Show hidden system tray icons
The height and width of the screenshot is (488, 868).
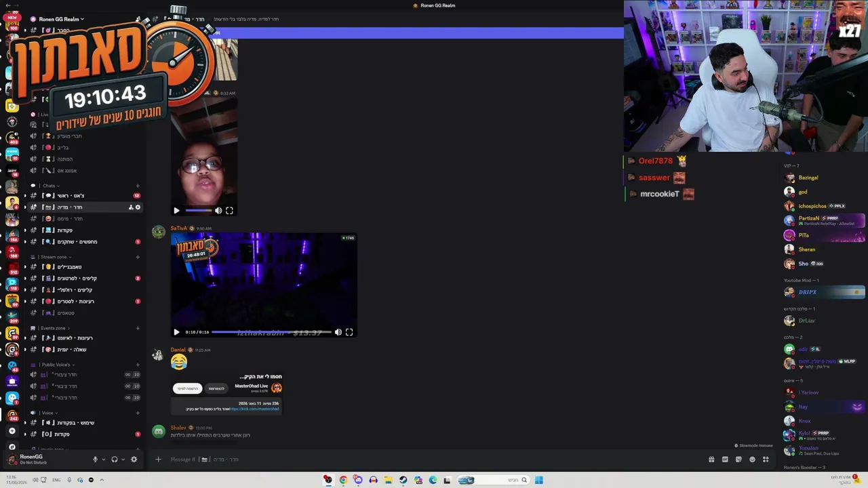coord(102,480)
